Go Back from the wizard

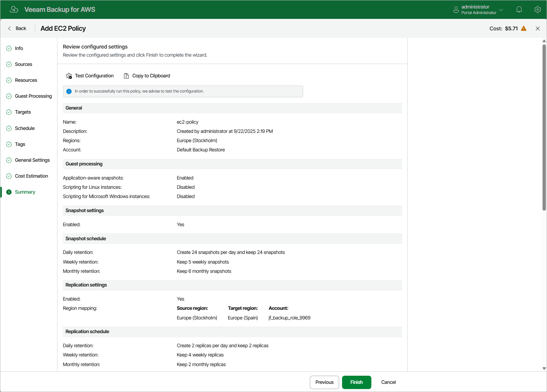[17, 29]
